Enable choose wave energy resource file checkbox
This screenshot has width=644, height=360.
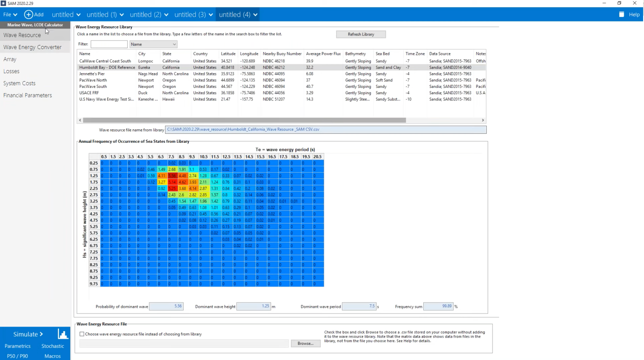point(82,334)
